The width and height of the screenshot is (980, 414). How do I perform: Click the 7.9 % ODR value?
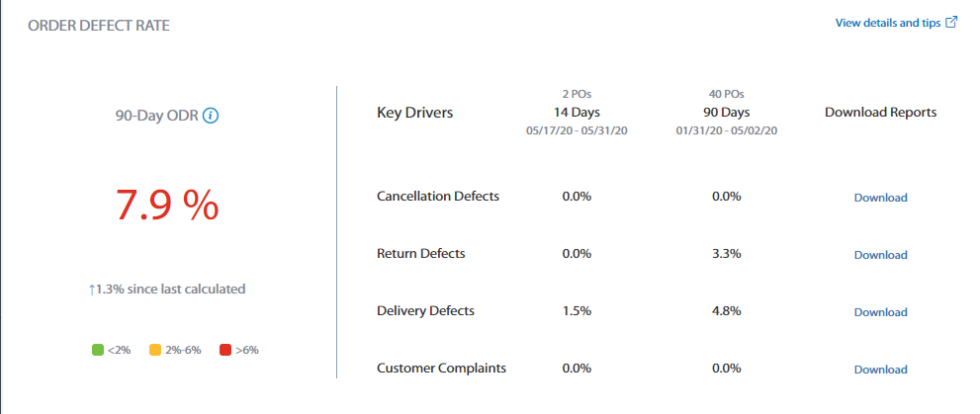167,205
